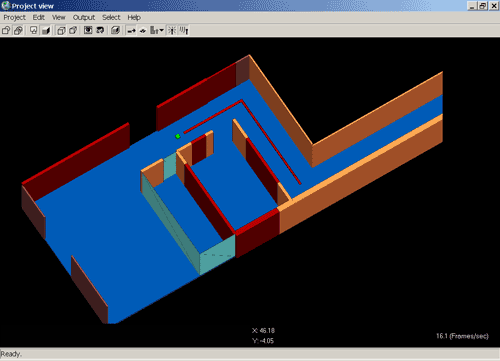The width and height of the screenshot is (500, 361).
Task: Click the wireframe cube toolbar icon
Action: 61,31
